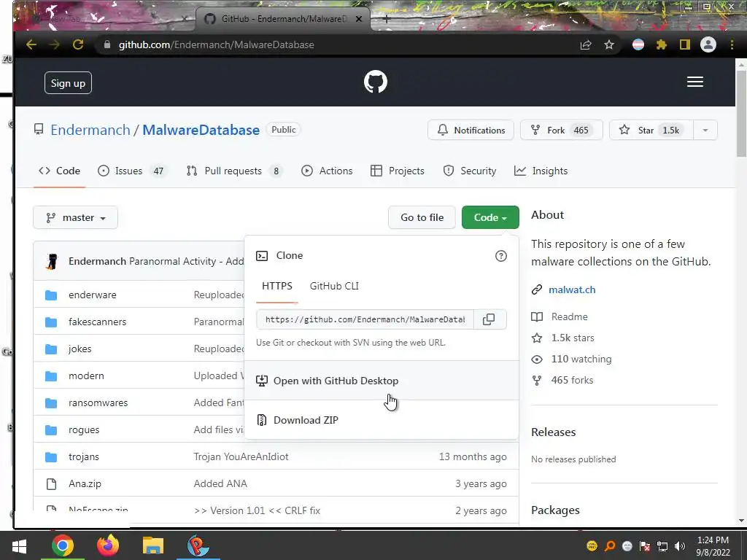Open the malwat.ch link

572,290
